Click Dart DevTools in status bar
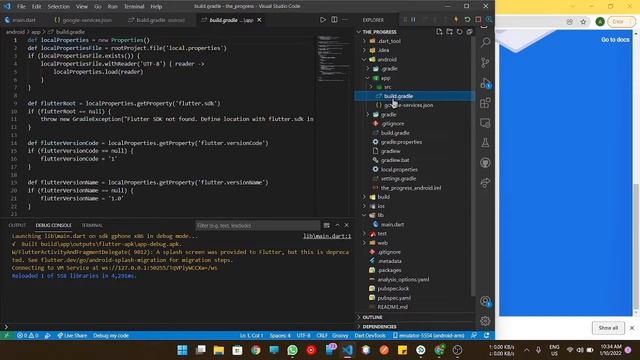Screen dimensions: 640x360 pos(370,336)
